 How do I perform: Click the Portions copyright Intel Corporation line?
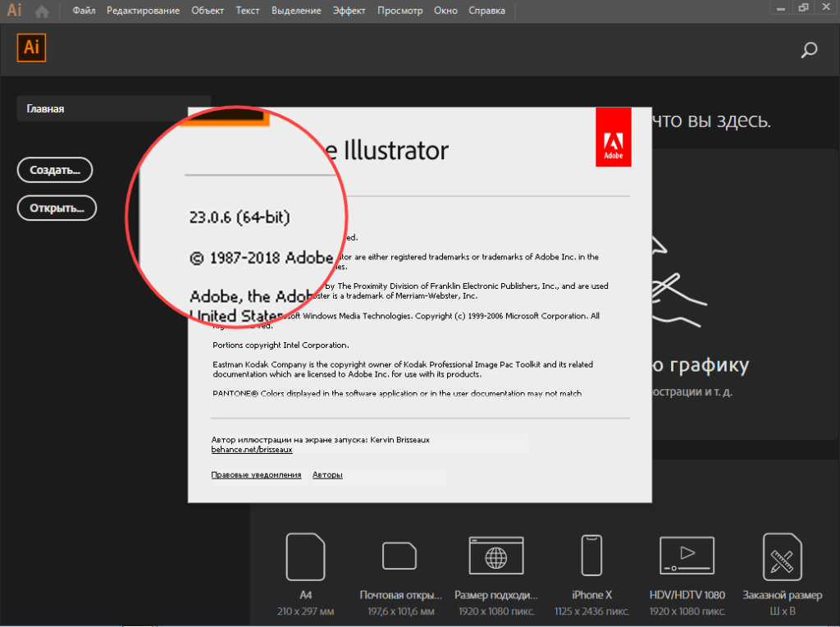coord(281,346)
